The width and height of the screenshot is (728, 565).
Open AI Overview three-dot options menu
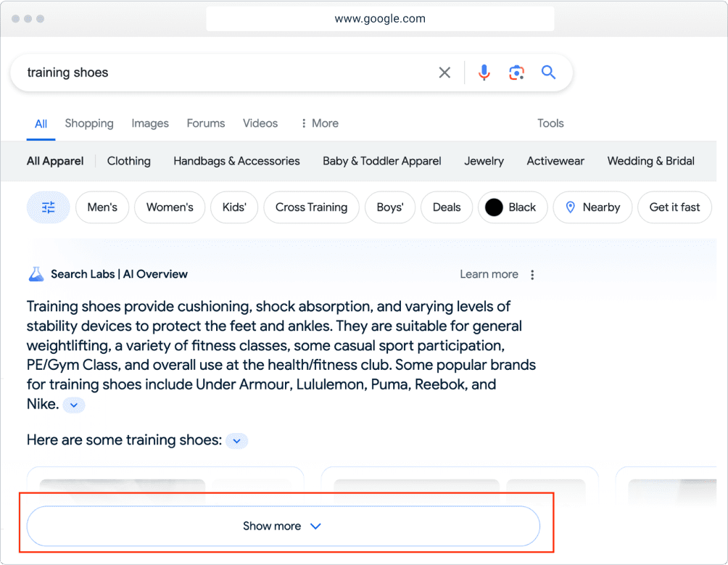533,275
